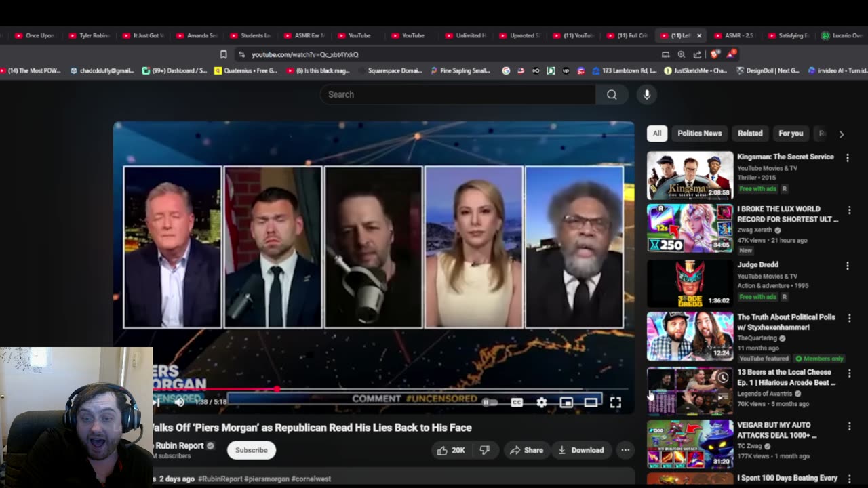
Task: Open picture-in-picture icon in address bar
Action: tap(665, 54)
